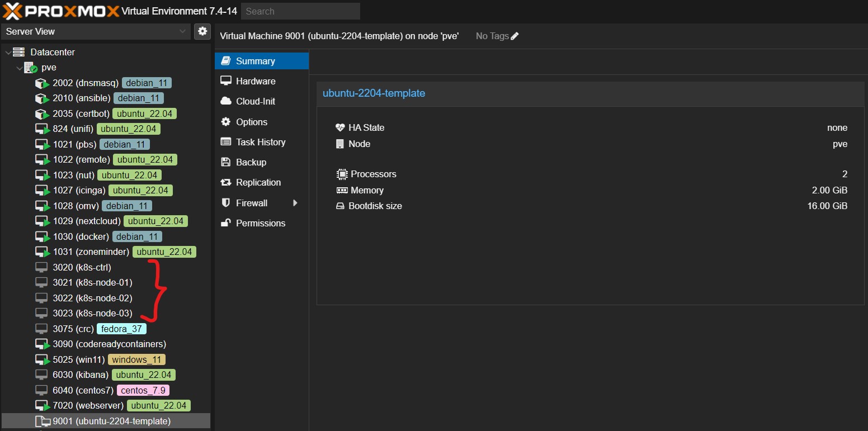Viewport: 868px width, 431px height.
Task: Collapse the Datacenter tree node
Action: (x=8, y=52)
